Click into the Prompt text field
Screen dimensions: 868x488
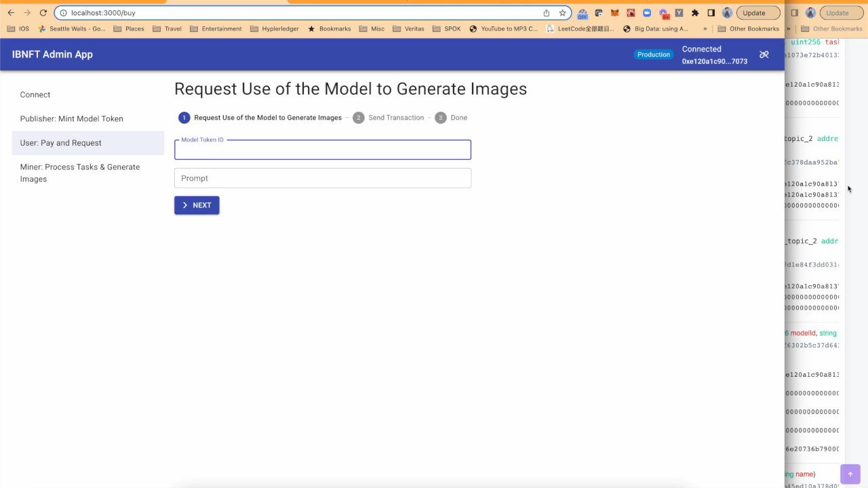pyautogui.click(x=323, y=178)
